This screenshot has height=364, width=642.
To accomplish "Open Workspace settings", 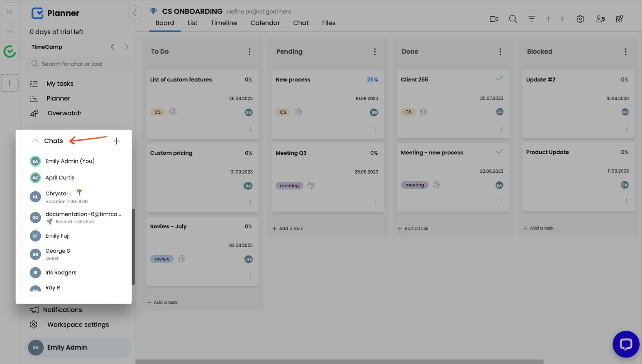I will tap(78, 325).
